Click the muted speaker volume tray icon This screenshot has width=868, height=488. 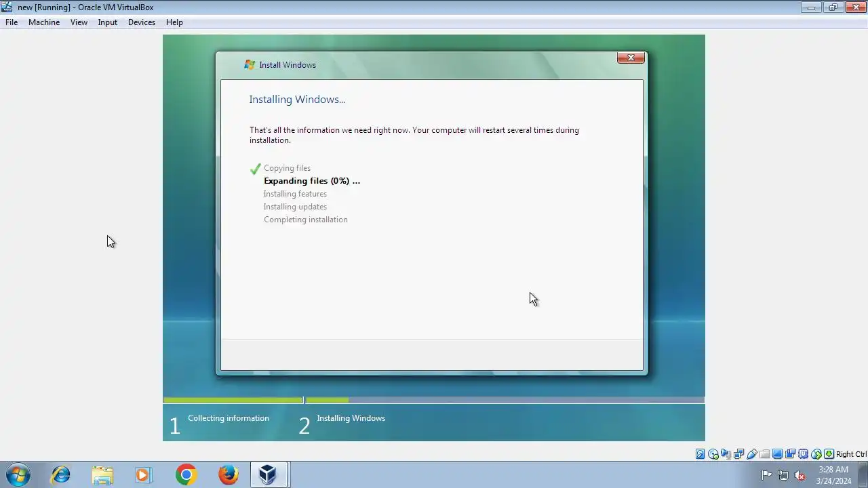800,475
